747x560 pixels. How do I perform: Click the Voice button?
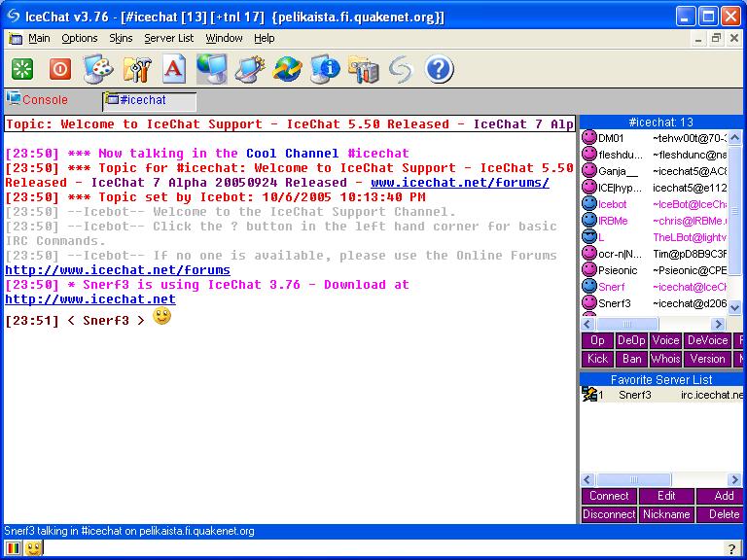point(665,340)
